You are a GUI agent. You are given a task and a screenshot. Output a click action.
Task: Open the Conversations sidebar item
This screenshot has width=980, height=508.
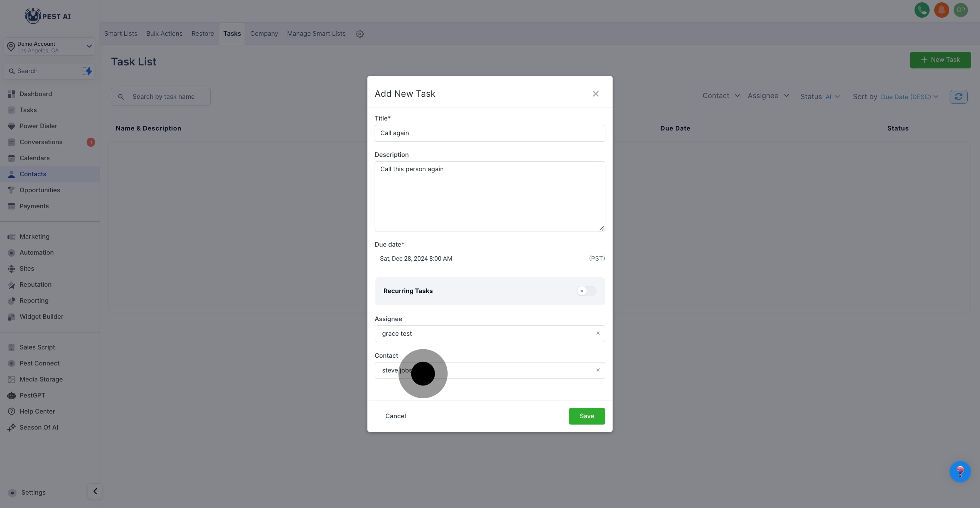click(x=41, y=142)
